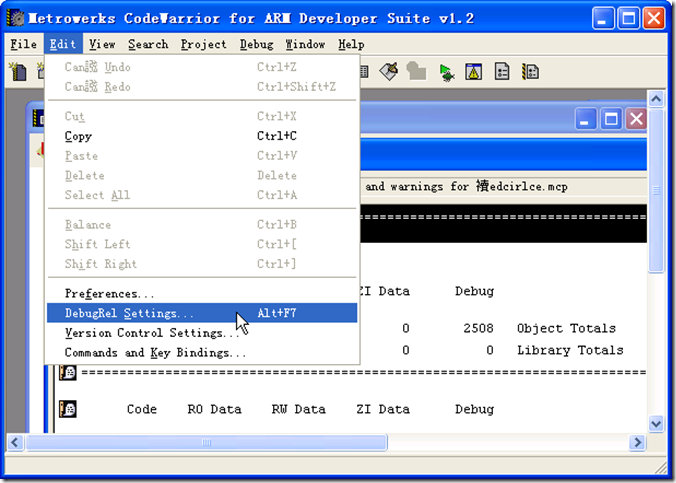Click the greyed Shift Left entry

point(202,244)
